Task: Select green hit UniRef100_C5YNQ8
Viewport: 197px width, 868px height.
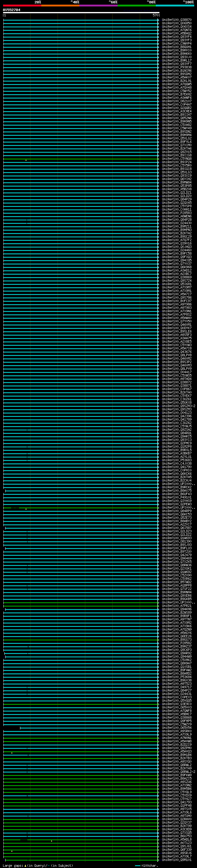Action: coord(177,159)
